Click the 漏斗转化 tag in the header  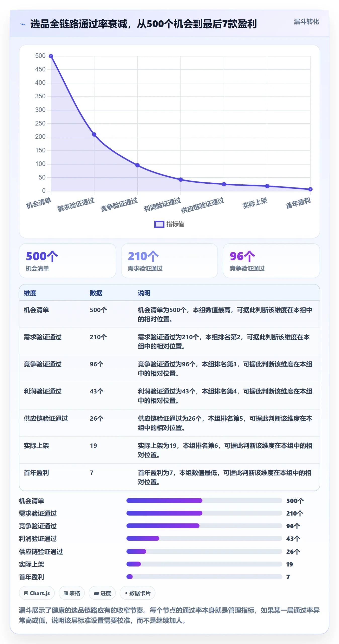pos(306,22)
